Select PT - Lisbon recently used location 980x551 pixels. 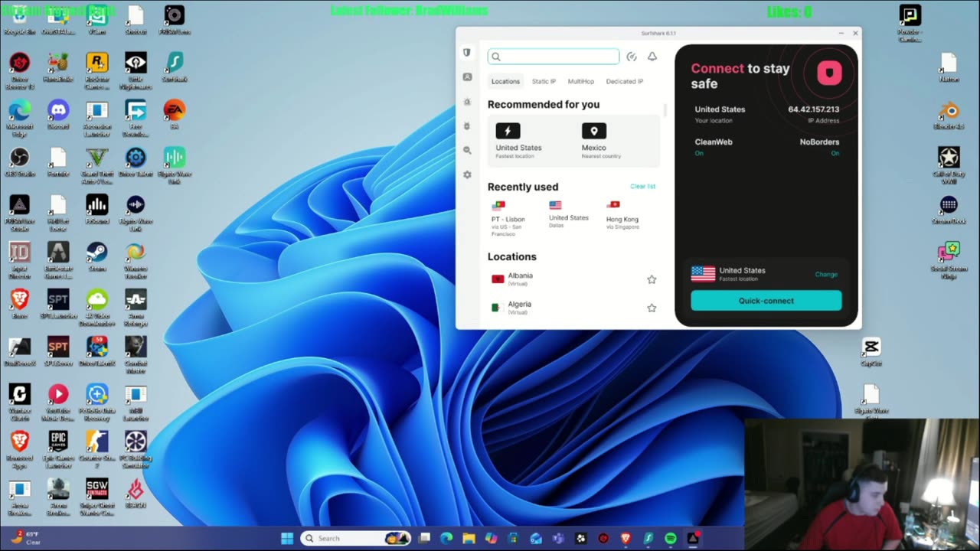508,218
